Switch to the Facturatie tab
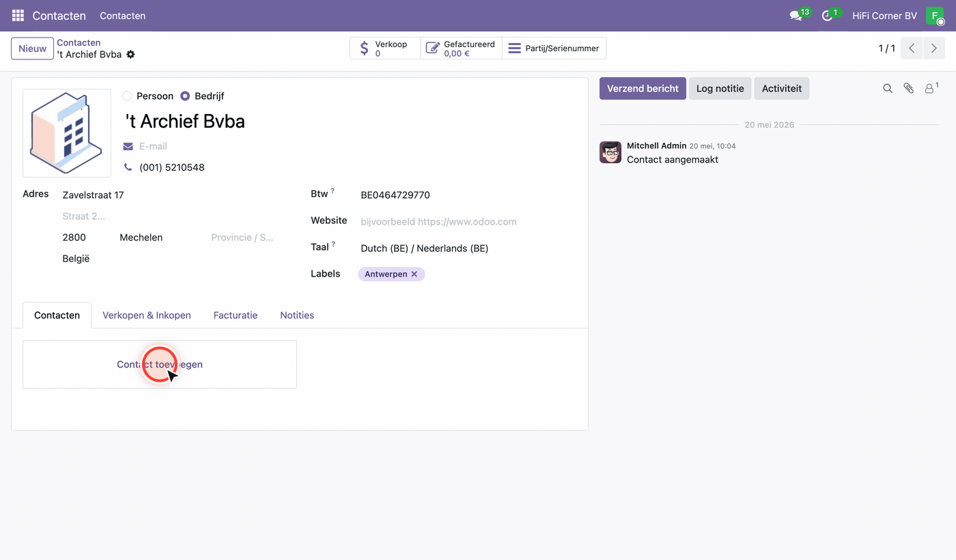The image size is (956, 560). (236, 316)
